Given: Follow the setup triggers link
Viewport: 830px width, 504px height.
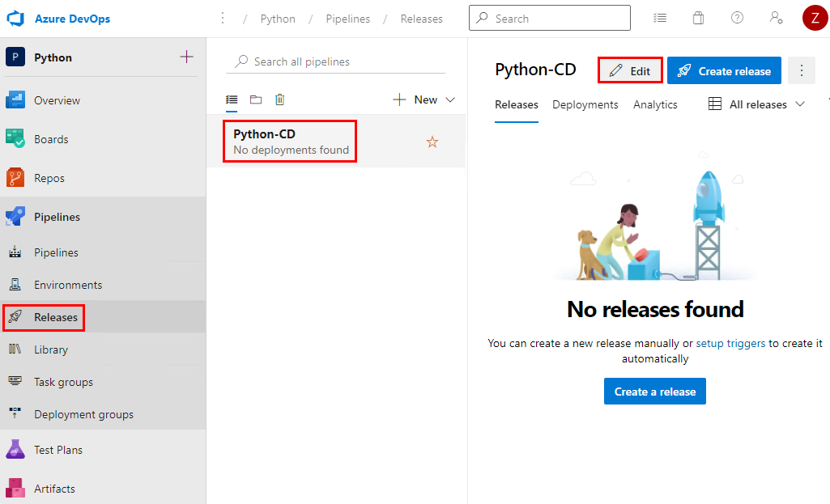Looking at the screenshot, I should pos(730,343).
